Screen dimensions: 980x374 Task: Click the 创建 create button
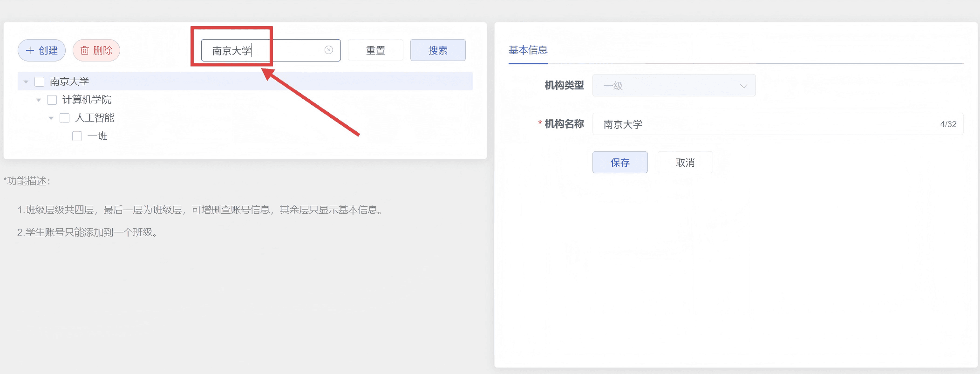[41, 50]
